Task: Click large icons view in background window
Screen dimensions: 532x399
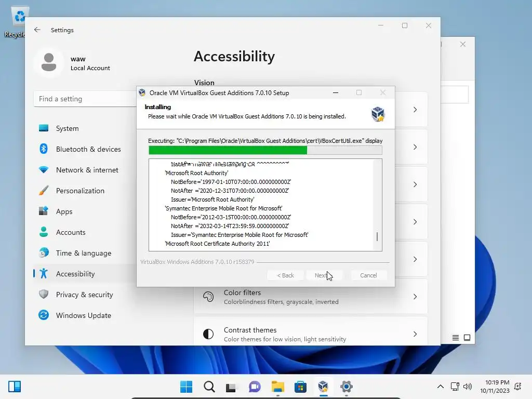Action: [467, 338]
